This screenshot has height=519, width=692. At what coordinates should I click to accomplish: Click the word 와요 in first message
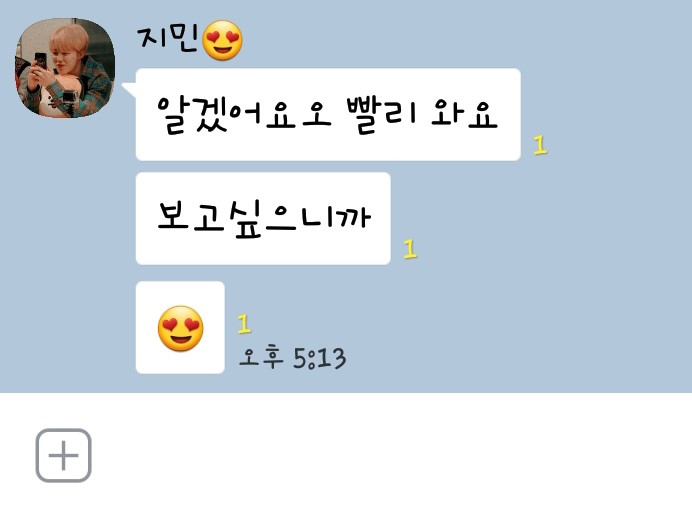[x=465, y=114]
